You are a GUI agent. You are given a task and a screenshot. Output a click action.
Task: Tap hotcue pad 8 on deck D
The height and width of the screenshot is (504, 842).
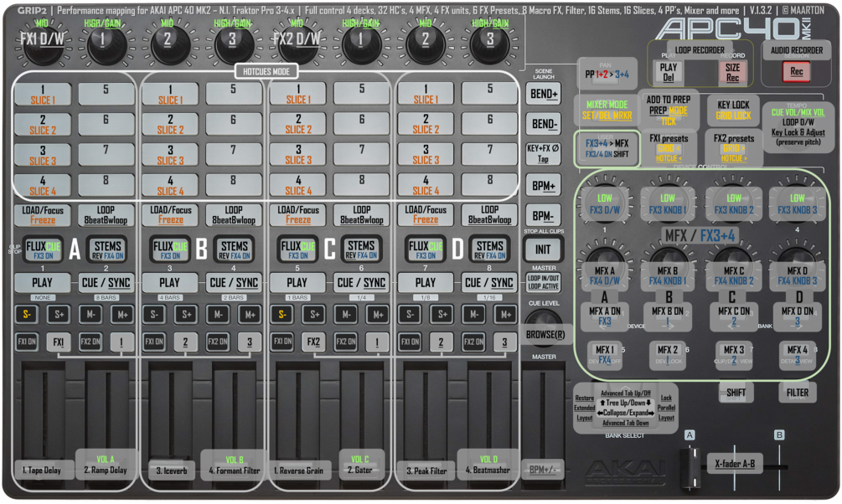click(489, 186)
